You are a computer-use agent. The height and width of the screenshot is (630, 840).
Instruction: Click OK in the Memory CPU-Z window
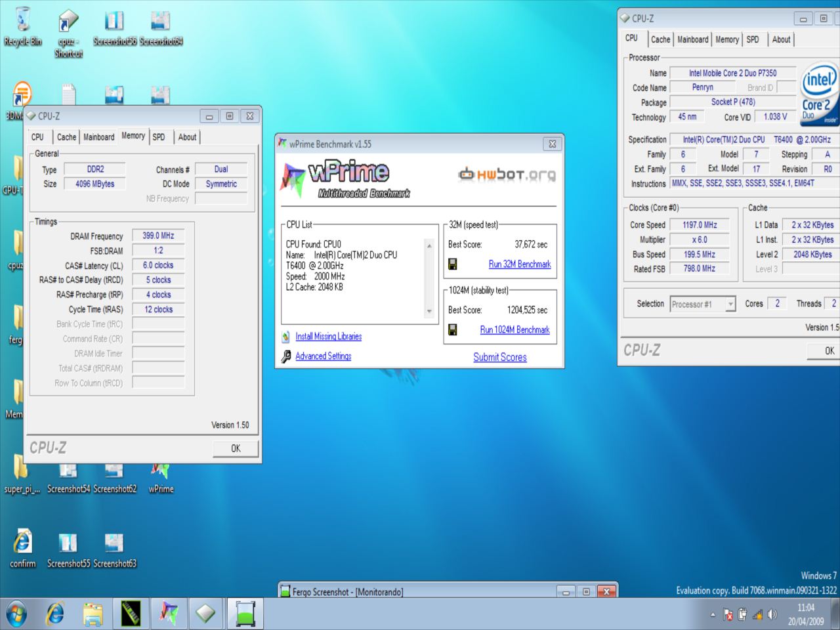pyautogui.click(x=236, y=448)
